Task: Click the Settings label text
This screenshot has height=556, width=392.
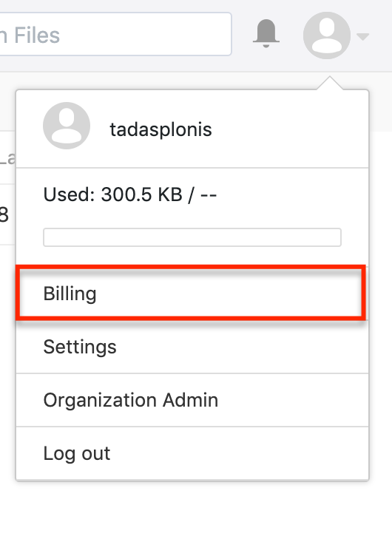Action: (80, 347)
